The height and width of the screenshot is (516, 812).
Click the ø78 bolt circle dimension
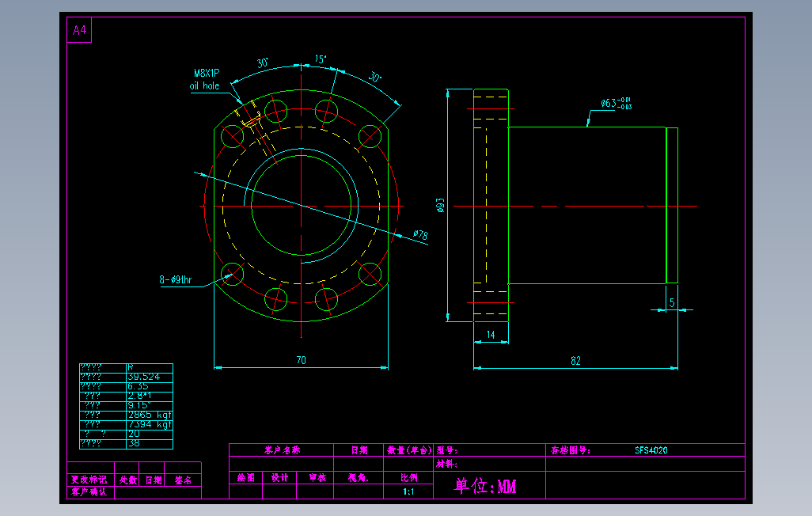tap(421, 235)
